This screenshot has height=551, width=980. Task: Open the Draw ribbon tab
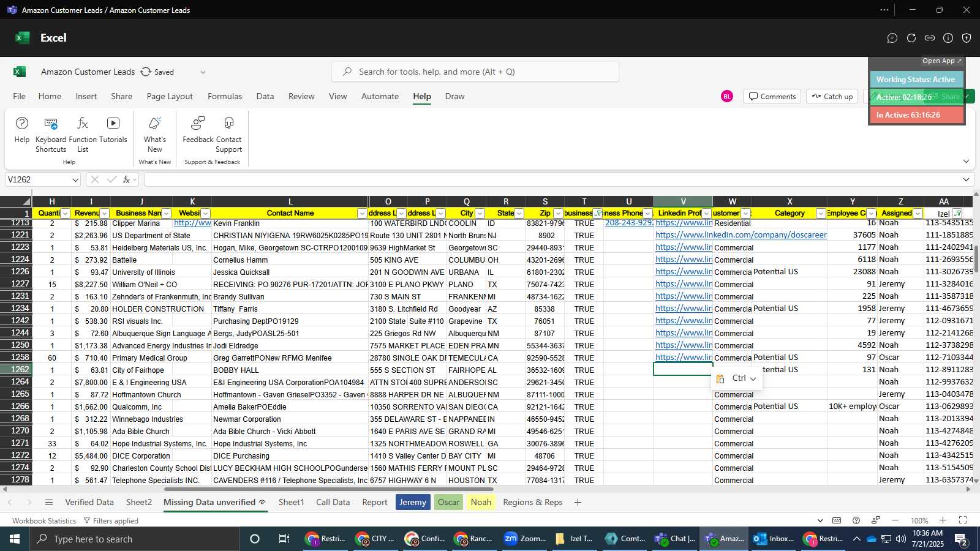point(454,96)
